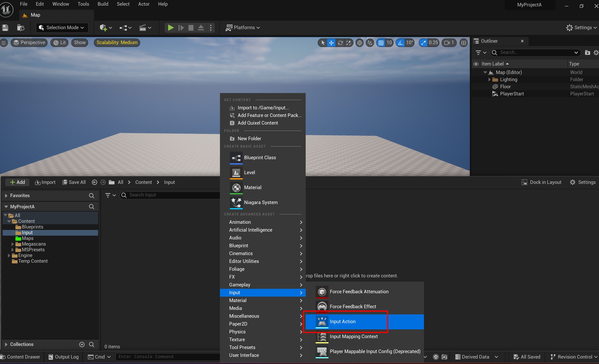
Task: Choose Input Action from submenu
Action: 342,322
